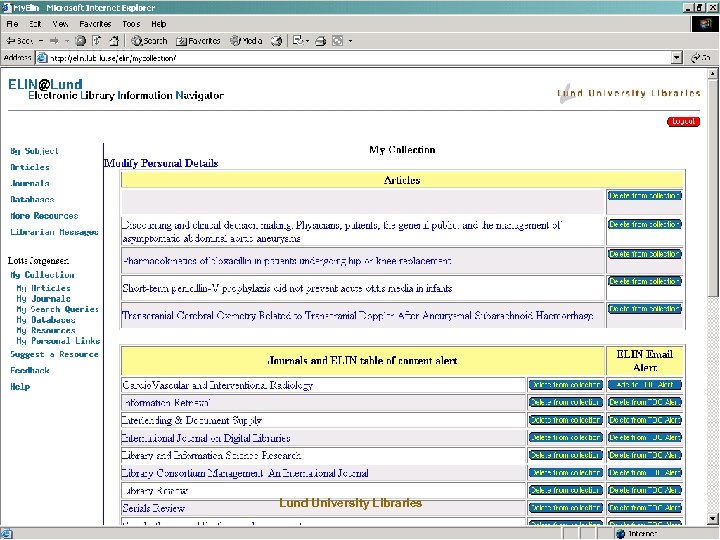Open the History toolbar icon

pos(276,41)
